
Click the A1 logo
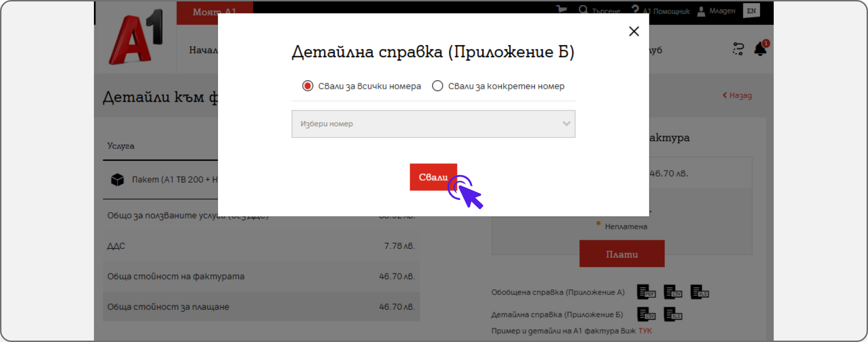tap(136, 37)
